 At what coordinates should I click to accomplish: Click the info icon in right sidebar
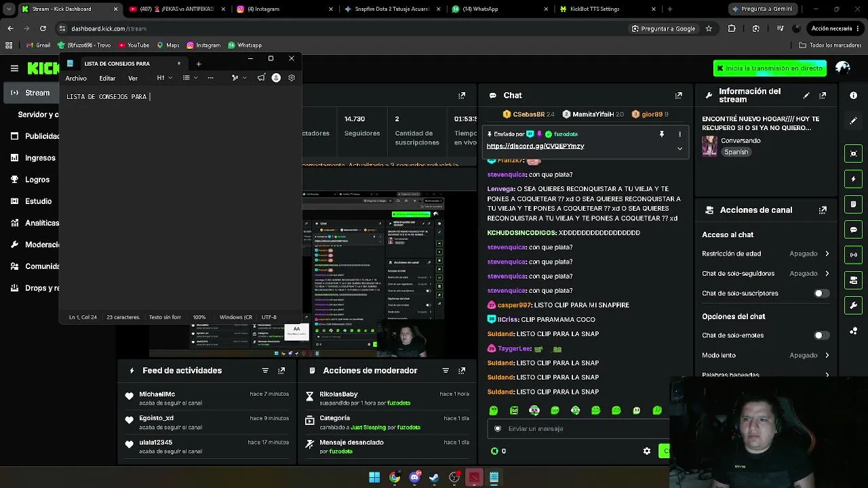(x=854, y=96)
